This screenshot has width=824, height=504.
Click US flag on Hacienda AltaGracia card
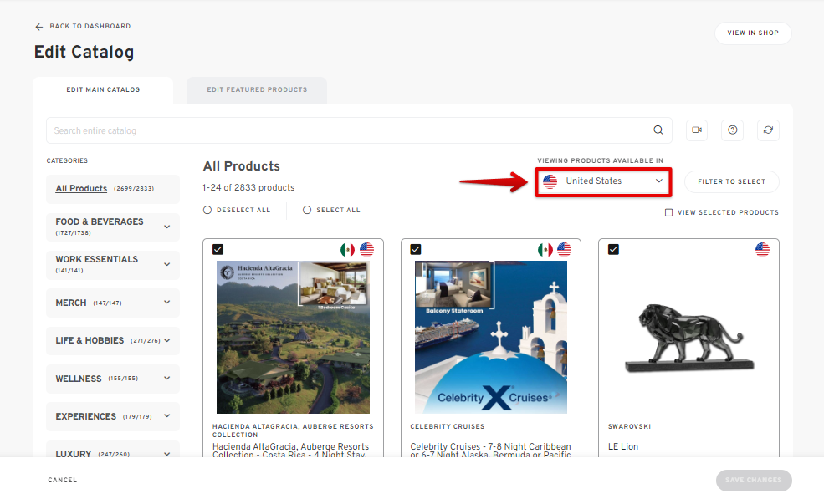point(366,250)
